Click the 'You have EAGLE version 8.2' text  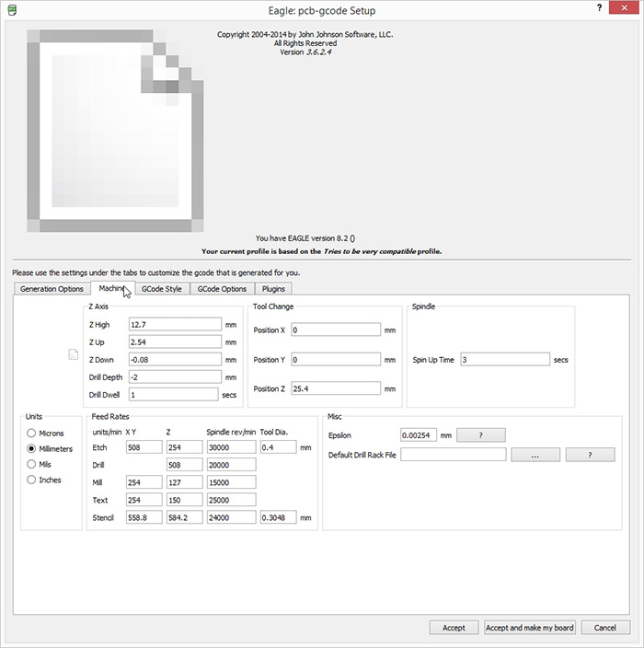305,238
